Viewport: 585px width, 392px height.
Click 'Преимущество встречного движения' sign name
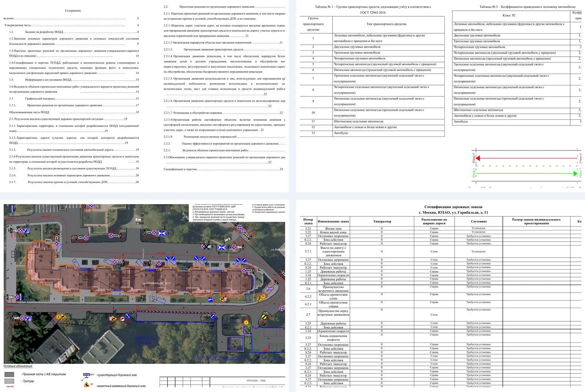tap(333, 289)
